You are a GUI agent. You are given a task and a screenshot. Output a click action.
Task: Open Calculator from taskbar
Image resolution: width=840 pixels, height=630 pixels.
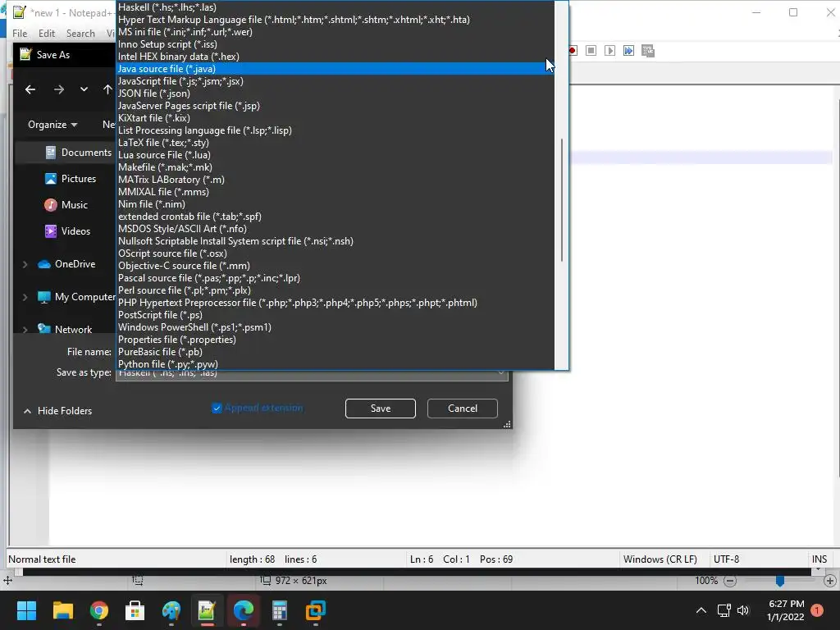coord(280,610)
